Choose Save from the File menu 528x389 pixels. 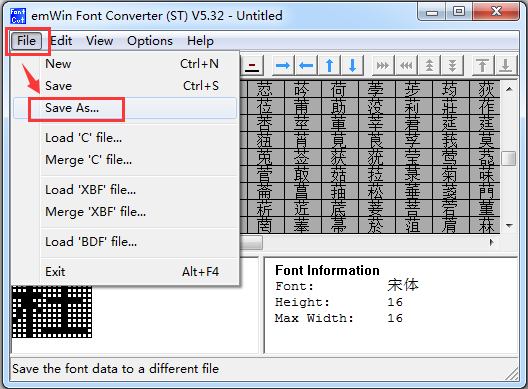[125, 86]
